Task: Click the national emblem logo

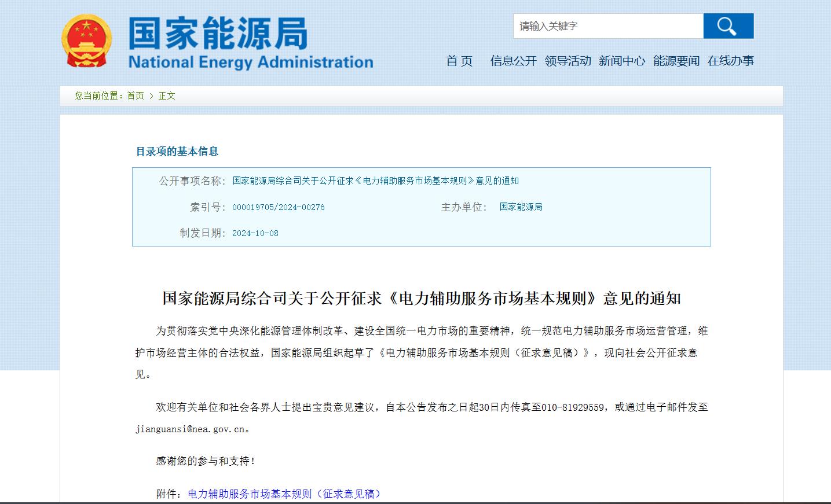Action: (x=86, y=42)
